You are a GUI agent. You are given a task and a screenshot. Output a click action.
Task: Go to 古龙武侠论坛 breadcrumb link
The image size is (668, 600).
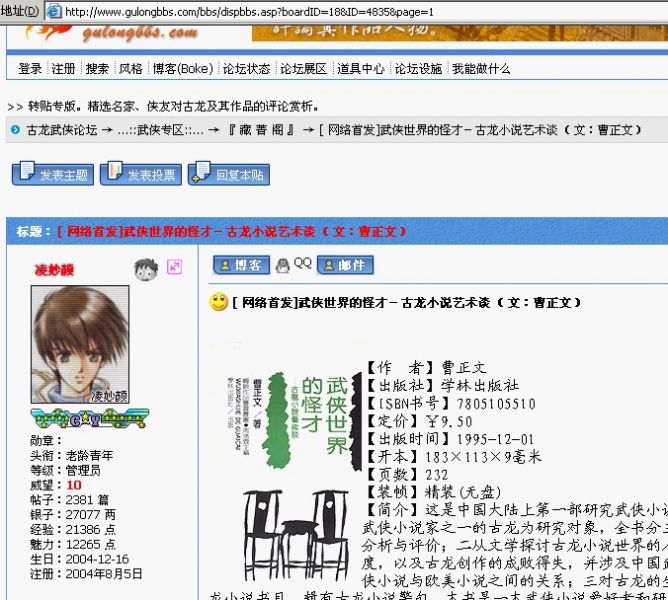62,130
